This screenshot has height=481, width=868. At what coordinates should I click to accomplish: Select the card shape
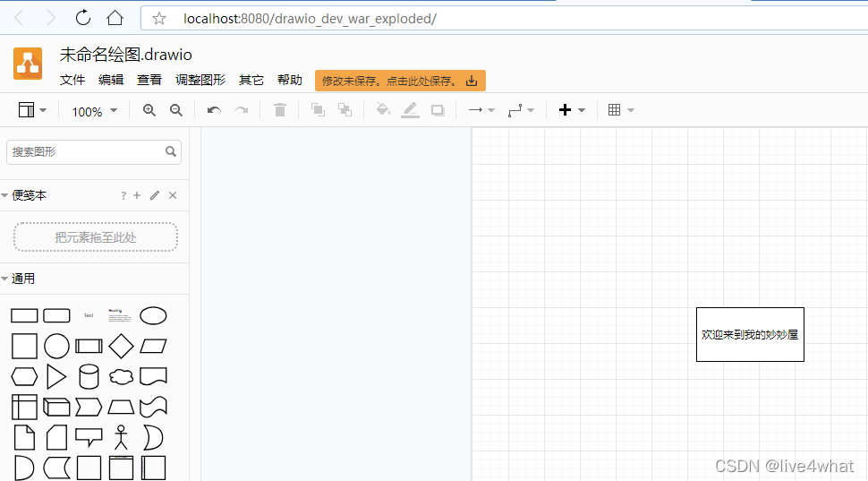tap(56, 437)
